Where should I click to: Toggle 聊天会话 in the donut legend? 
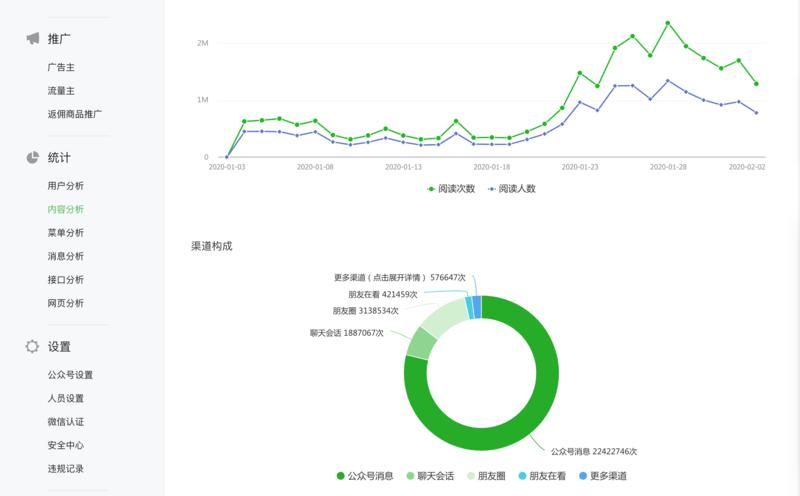point(430,476)
